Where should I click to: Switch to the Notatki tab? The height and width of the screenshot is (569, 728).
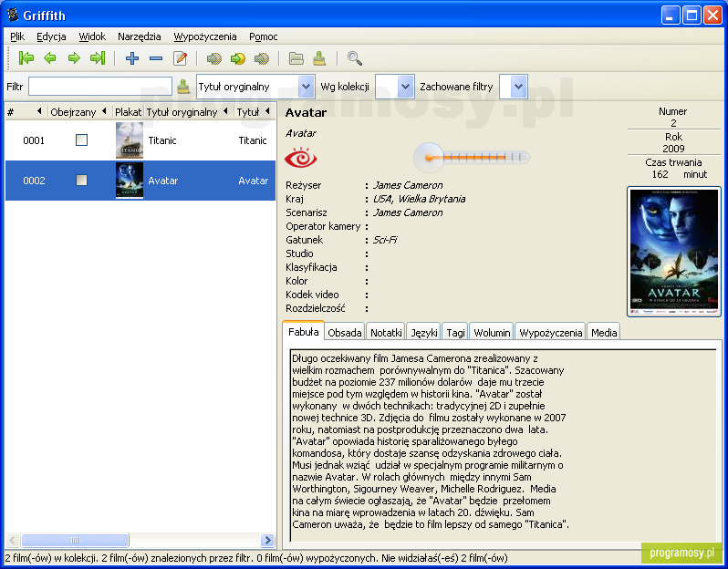click(386, 333)
